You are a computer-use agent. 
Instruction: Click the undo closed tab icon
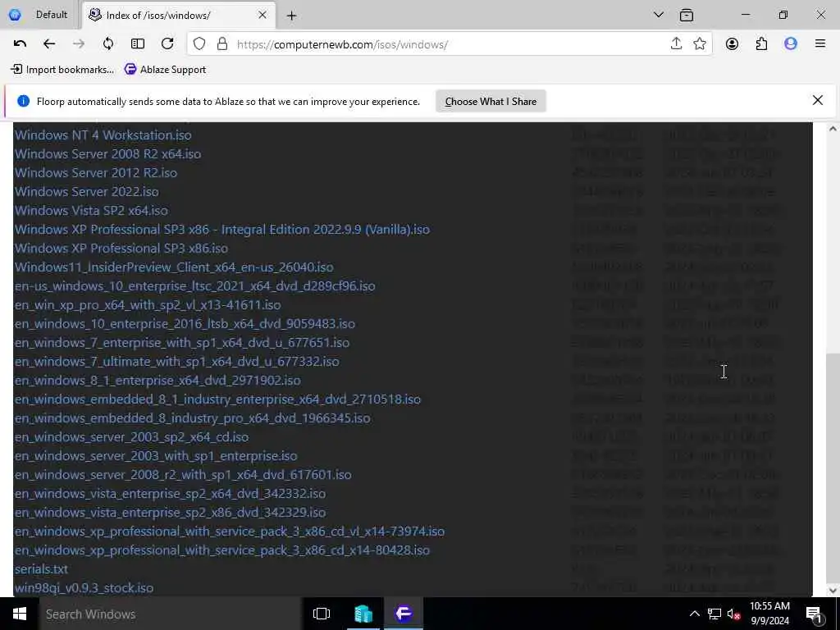[20, 44]
